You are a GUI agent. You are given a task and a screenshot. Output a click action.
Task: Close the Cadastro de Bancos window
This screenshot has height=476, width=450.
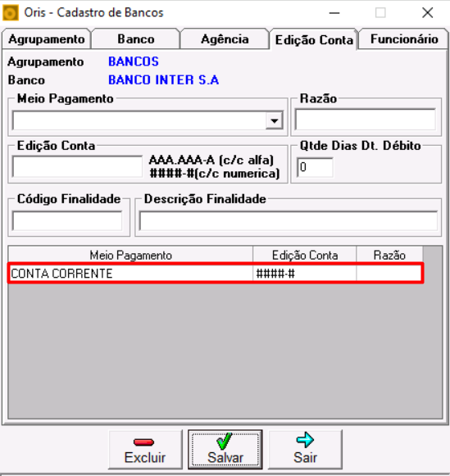pos(428,13)
